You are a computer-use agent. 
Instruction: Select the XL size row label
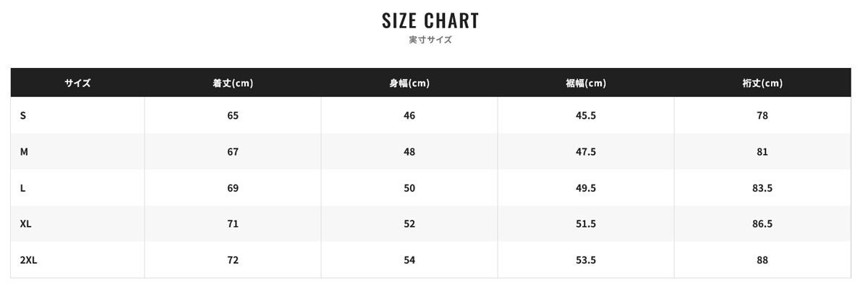coord(26,224)
